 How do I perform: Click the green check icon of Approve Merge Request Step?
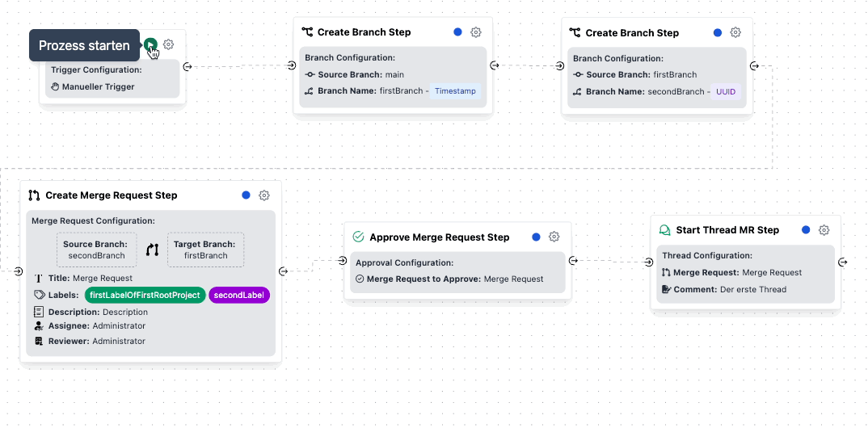pyautogui.click(x=359, y=237)
